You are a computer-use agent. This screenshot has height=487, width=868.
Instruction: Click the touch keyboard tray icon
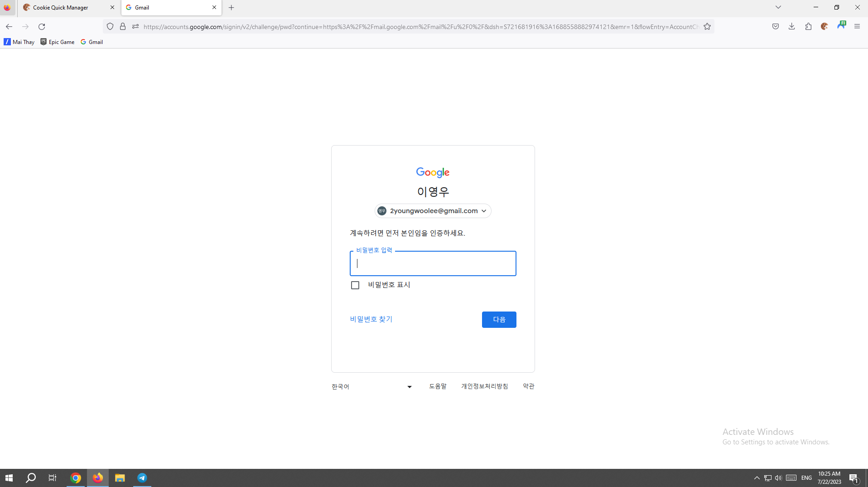(x=791, y=478)
